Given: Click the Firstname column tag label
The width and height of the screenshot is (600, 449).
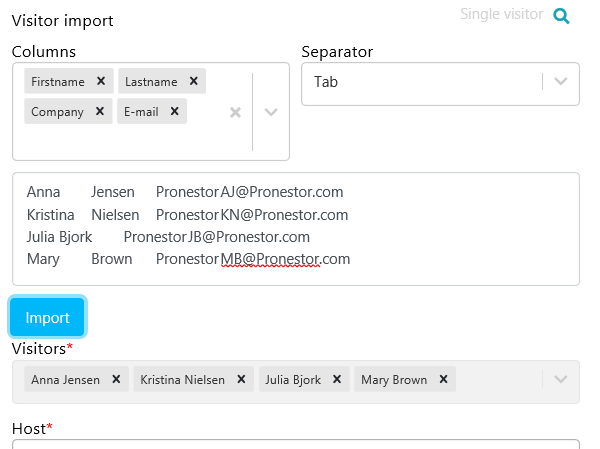Looking at the screenshot, I should 58,82.
